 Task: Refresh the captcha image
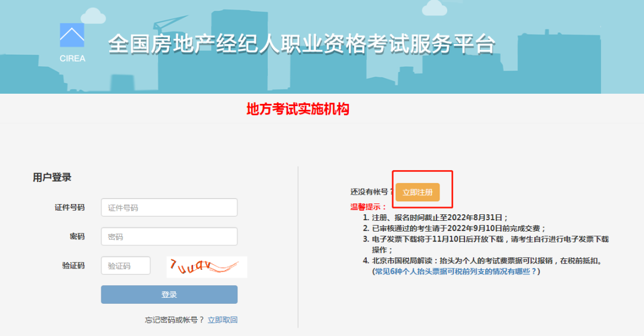pyautogui.click(x=206, y=266)
